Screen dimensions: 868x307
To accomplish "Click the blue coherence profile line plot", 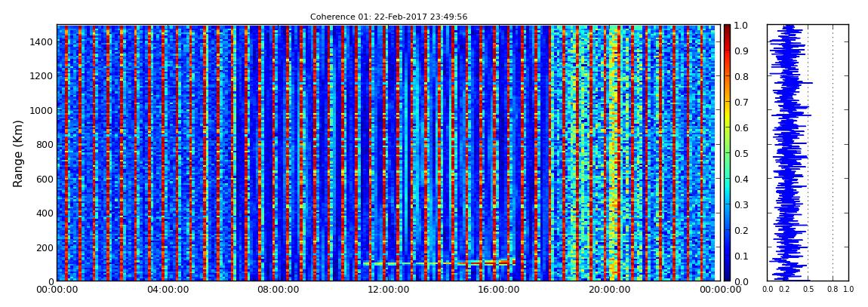I will point(788,152).
